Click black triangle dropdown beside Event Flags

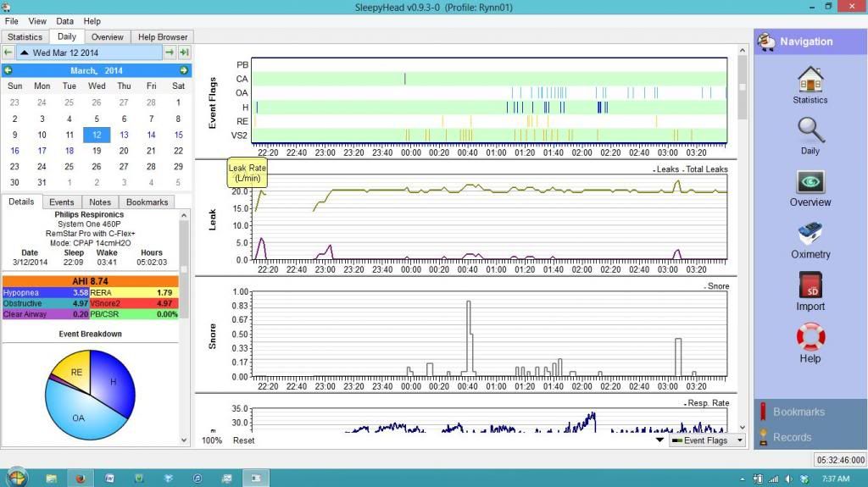pos(659,440)
